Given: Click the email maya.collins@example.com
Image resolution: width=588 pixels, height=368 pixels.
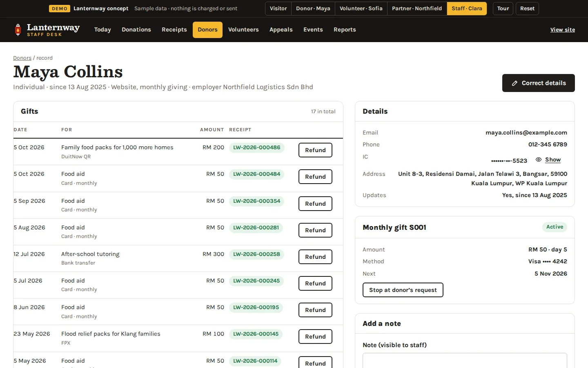Looking at the screenshot, I should point(526,132).
